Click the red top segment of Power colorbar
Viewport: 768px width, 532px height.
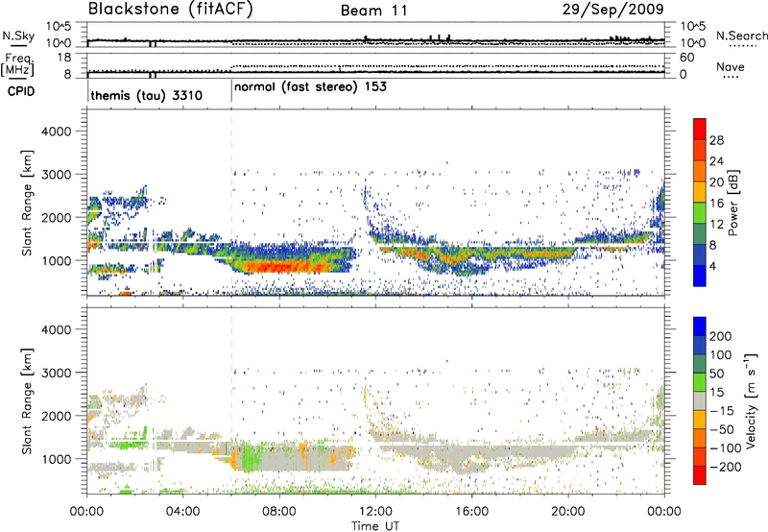pos(700,129)
